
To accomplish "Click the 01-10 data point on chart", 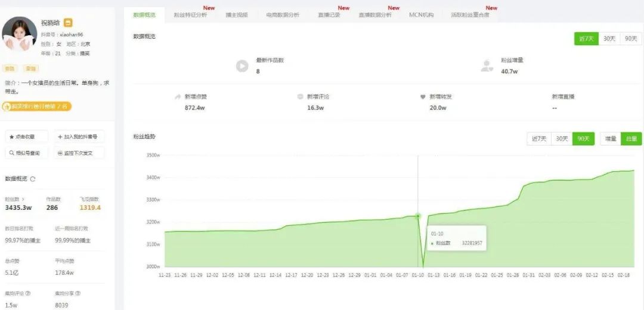I will [x=417, y=216].
